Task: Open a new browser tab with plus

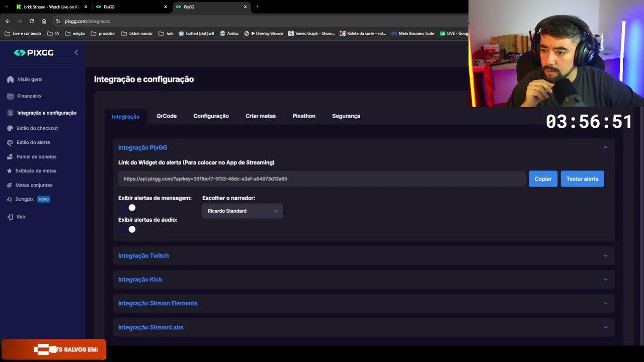Action: (x=257, y=7)
